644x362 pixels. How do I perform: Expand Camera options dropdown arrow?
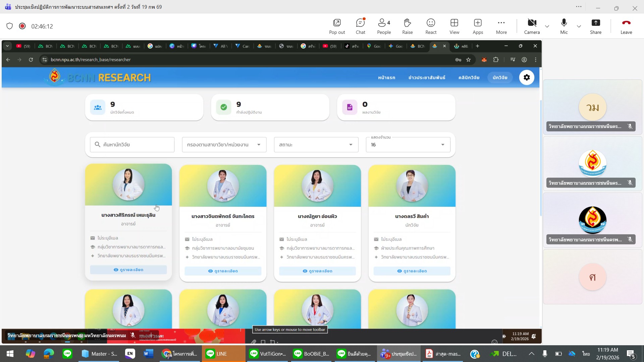coord(547,26)
